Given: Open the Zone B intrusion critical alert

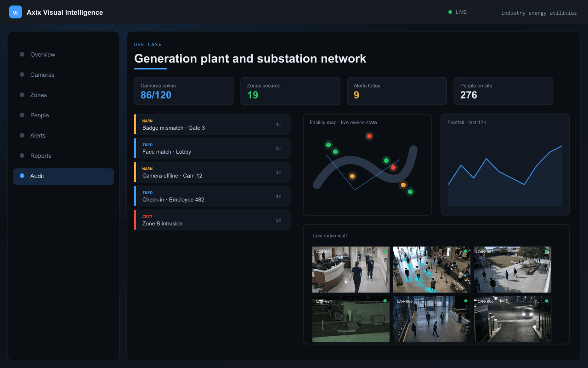Looking at the screenshot, I should click(x=212, y=220).
